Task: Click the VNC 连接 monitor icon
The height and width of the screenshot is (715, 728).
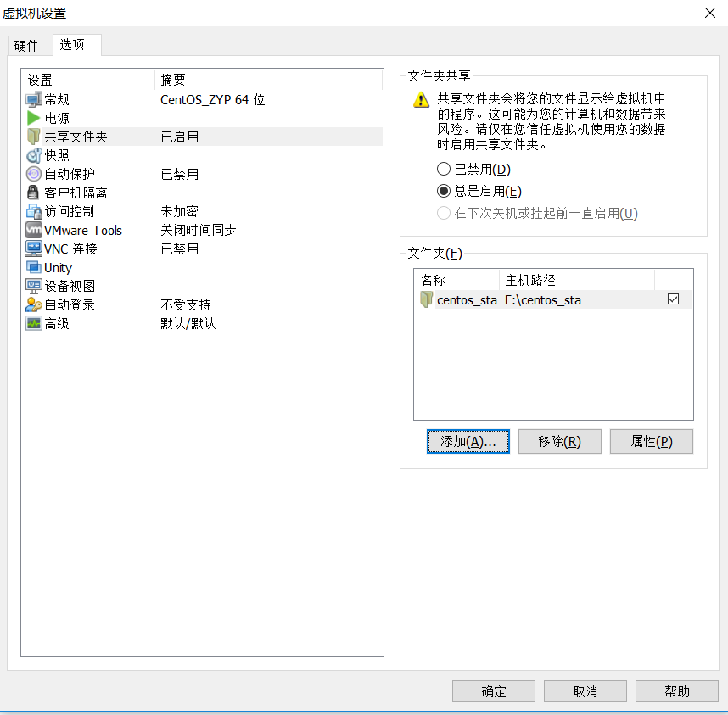Action: (34, 249)
